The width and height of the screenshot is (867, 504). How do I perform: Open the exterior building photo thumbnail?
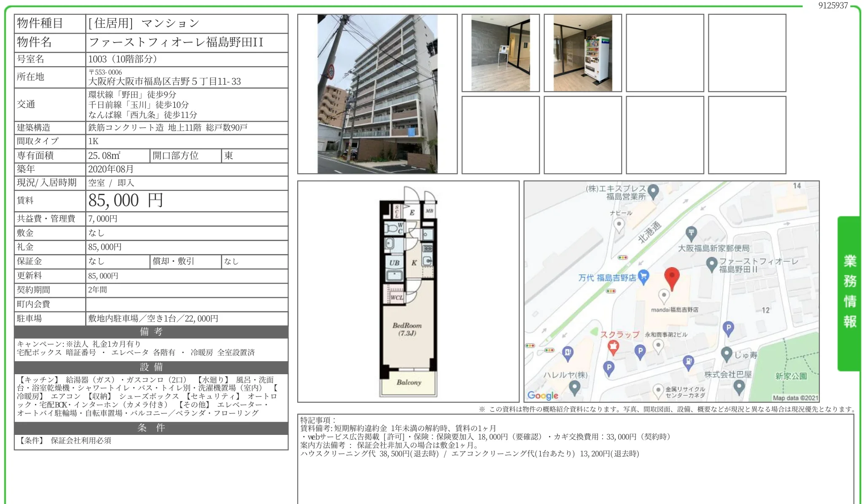pyautogui.click(x=377, y=95)
